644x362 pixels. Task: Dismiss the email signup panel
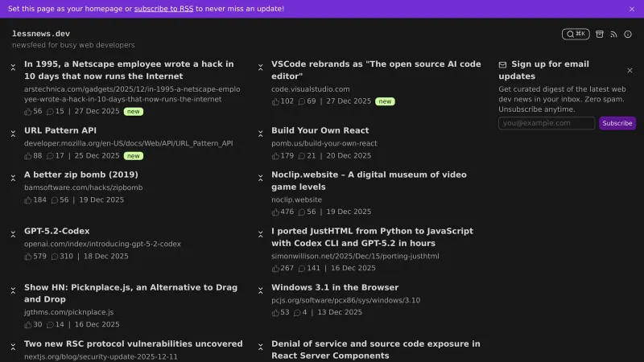pos(630,70)
